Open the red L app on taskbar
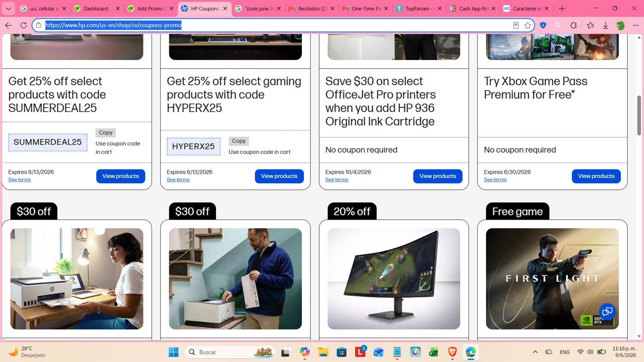 (x=360, y=352)
